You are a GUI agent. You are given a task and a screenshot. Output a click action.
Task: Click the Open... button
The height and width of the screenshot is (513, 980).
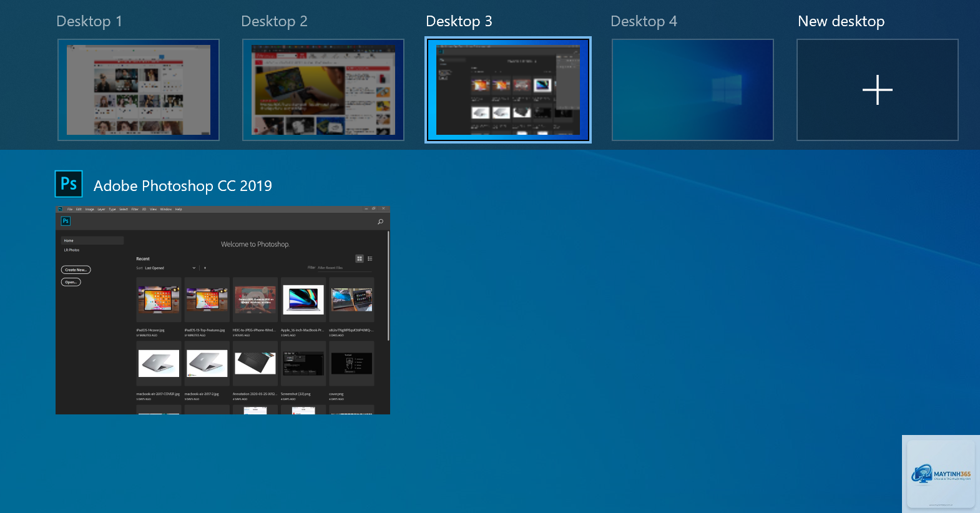click(x=71, y=282)
